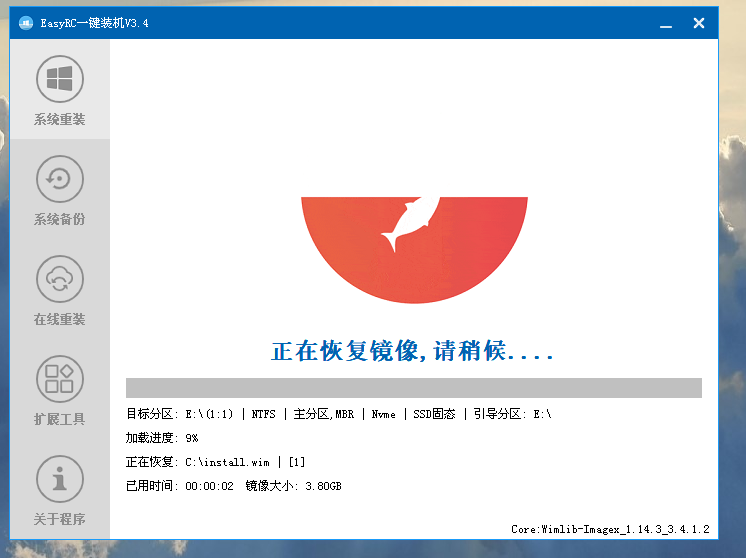Image resolution: width=746 pixels, height=558 pixels.
Task: Click the 关于程序 info icon
Action: coord(59,479)
